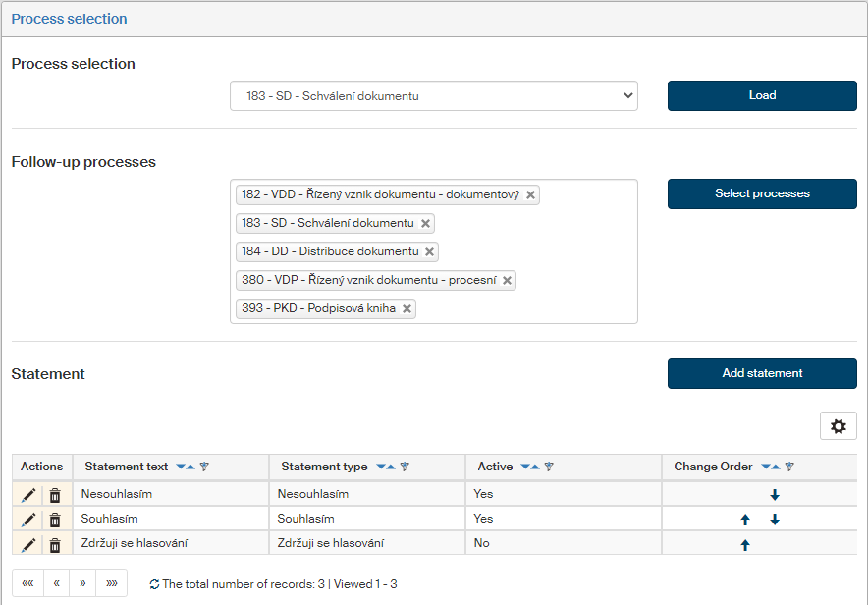Open table settings gear icon
Screen dimensions: 868x605
click(838, 426)
